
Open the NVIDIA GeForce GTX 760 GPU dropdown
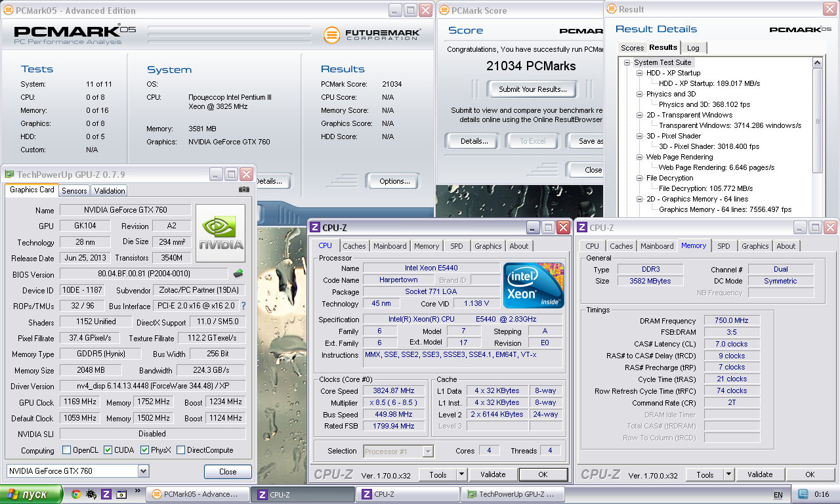tap(143, 471)
